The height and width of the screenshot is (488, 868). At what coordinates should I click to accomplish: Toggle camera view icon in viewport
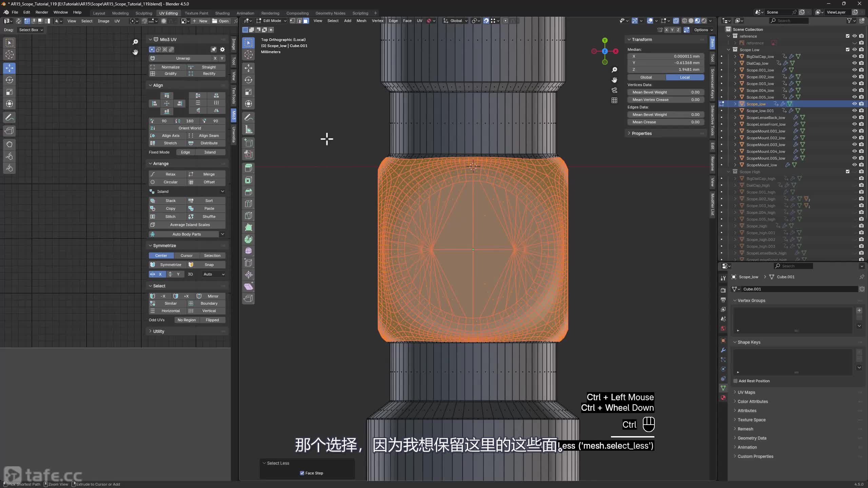coord(614,90)
